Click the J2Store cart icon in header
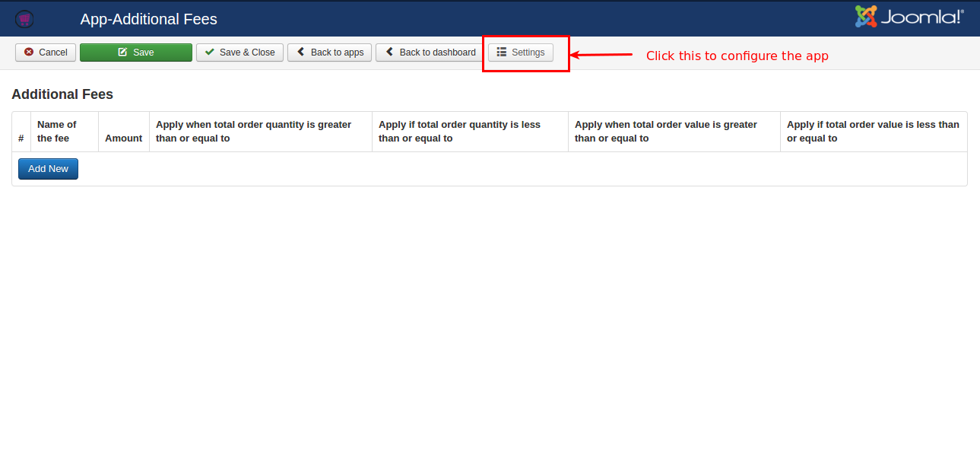980x452 pixels. 24,19
